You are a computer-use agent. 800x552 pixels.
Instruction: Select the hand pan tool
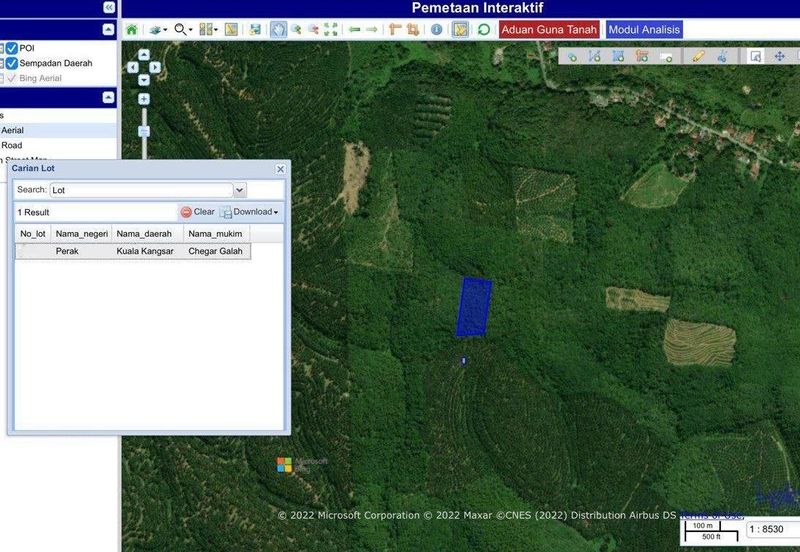click(279, 30)
